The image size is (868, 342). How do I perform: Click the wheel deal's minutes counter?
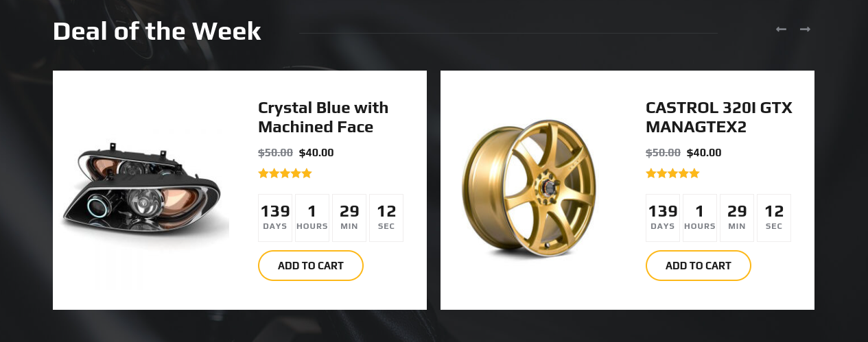point(737,218)
